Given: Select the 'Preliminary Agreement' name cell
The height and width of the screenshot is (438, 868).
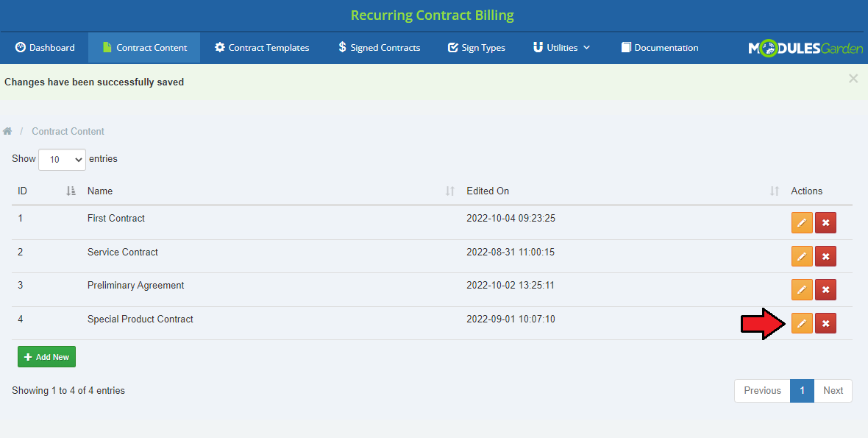Looking at the screenshot, I should point(135,286).
